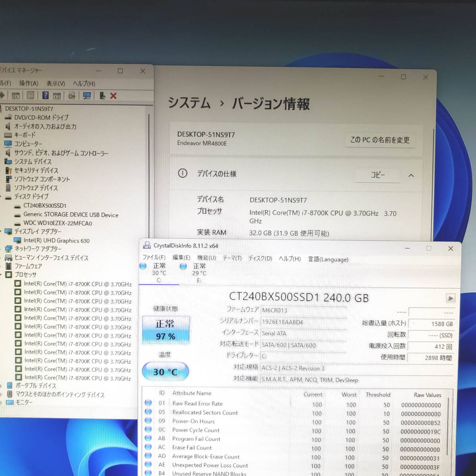Open ディスク(D) menu in CrystalDiskInfo
Viewport: 476px width, 476px height.
260,258
